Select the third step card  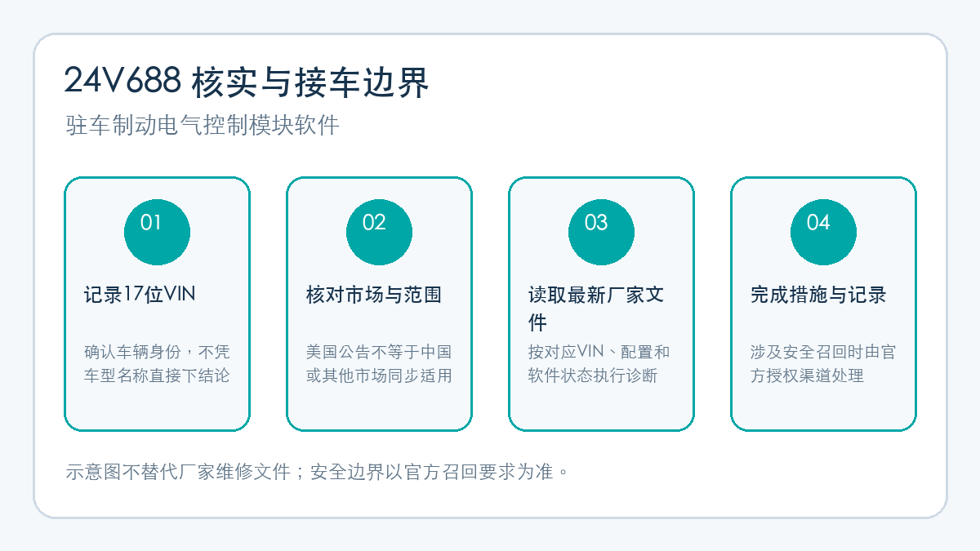[601, 304]
